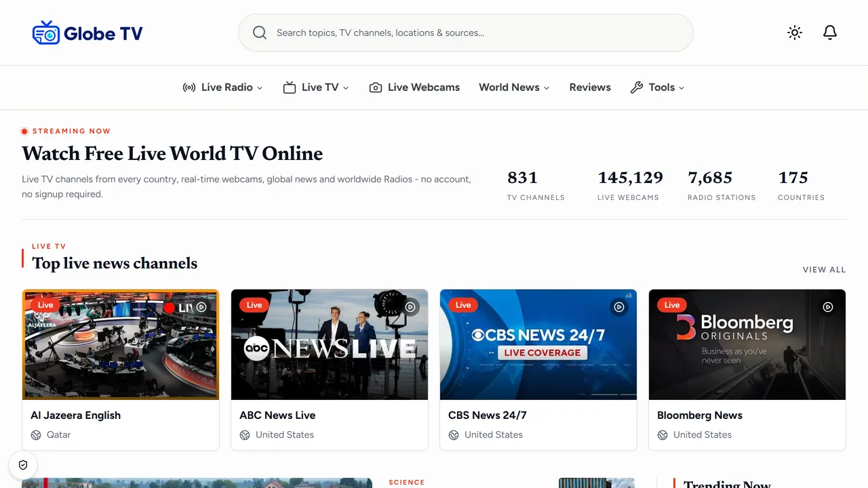868x488 pixels.
Task: Open Bloomberg News channel title
Action: 700,415
